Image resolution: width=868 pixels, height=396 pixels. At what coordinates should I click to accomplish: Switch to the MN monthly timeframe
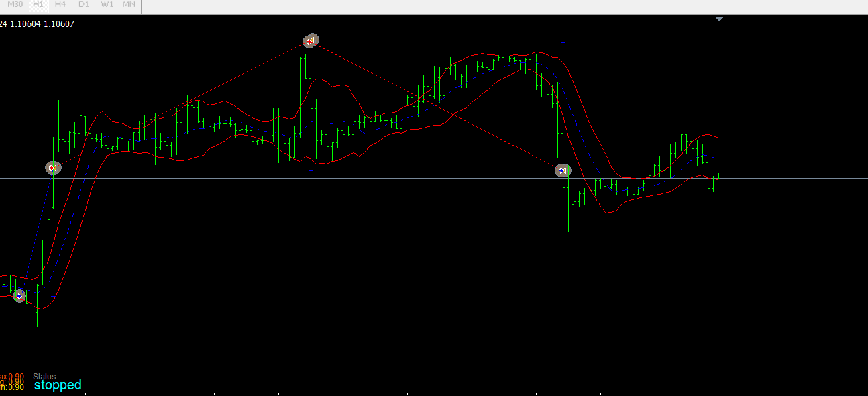pyautogui.click(x=129, y=5)
